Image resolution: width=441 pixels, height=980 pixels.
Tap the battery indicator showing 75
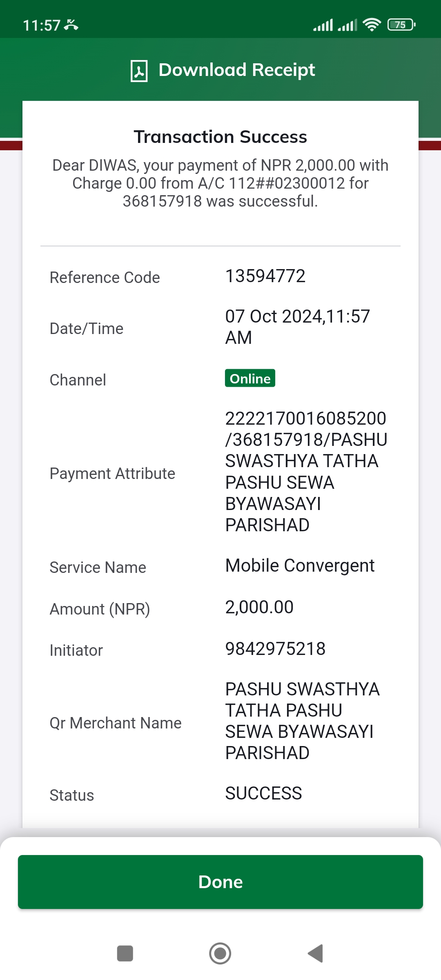[401, 25]
